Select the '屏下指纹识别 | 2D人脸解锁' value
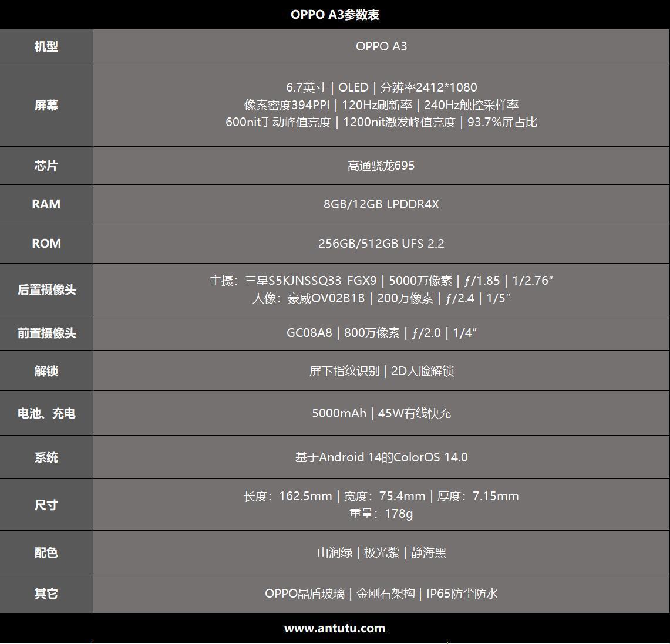 [381, 371]
